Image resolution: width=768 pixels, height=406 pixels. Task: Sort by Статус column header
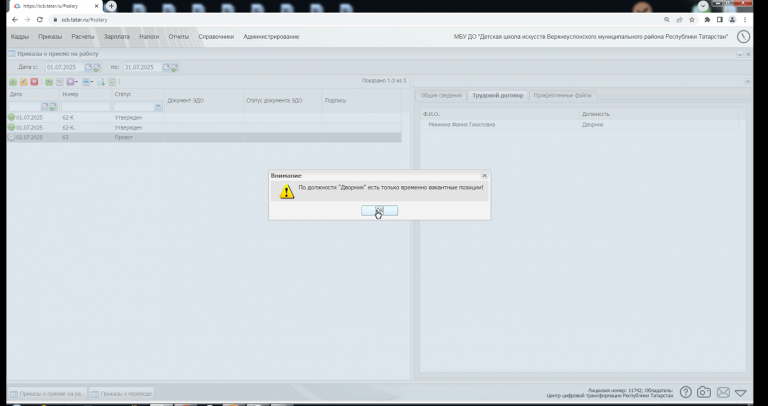[123, 94]
